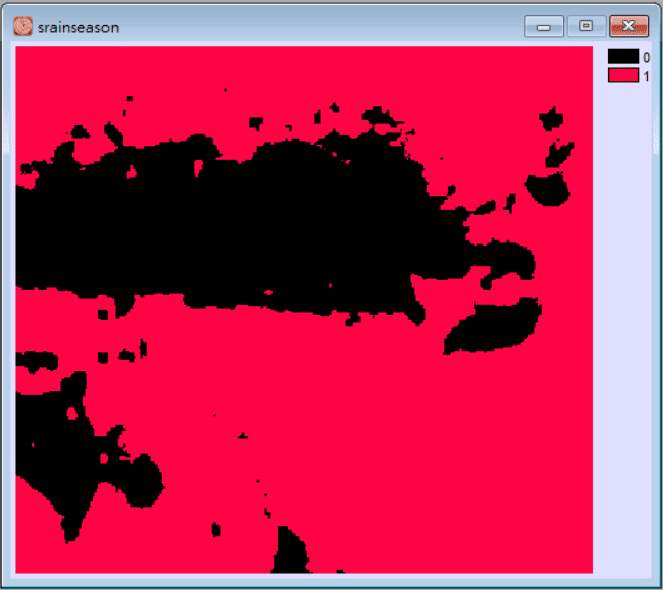The height and width of the screenshot is (590, 663).
Task: Click the srainseason window app icon
Action: pos(23,26)
